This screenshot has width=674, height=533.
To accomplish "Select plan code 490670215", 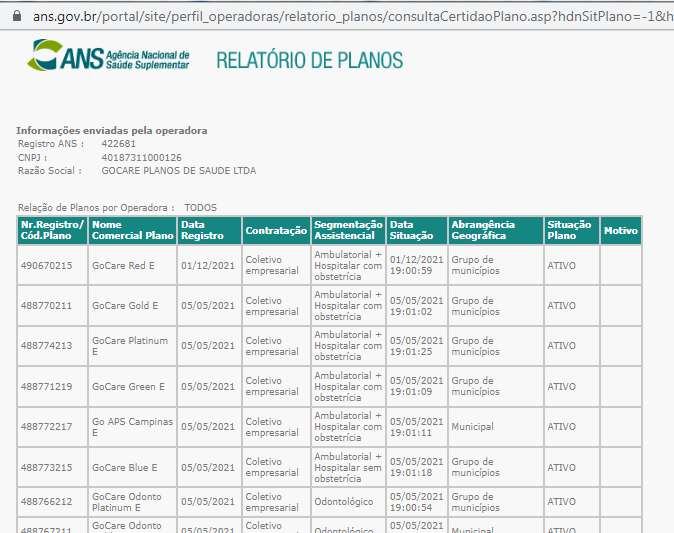I will [46, 266].
